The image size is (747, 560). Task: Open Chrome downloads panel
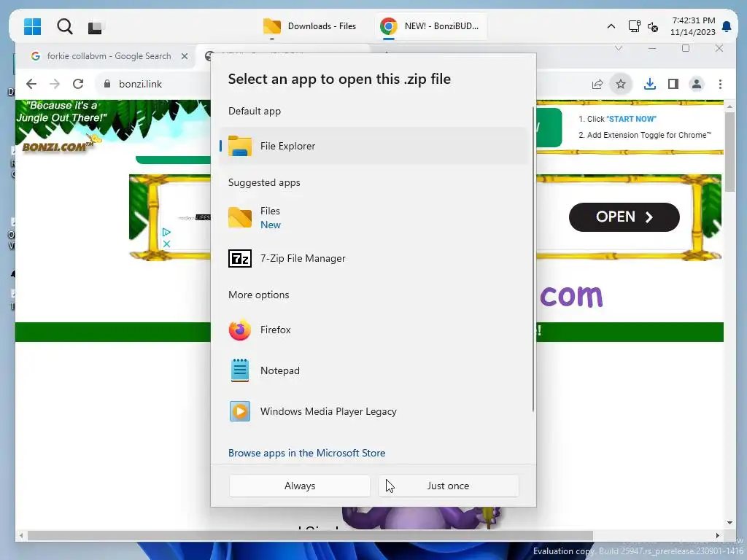coord(650,85)
